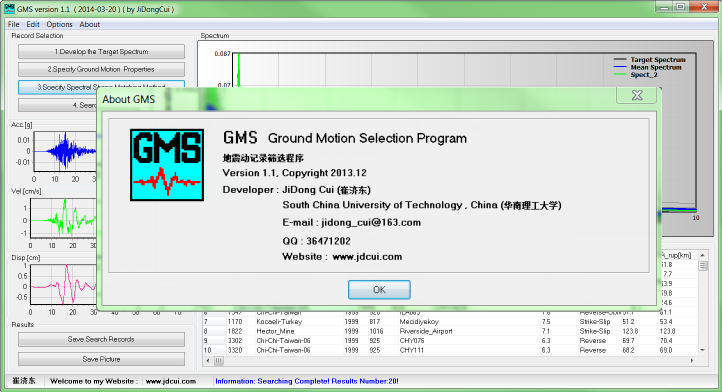Click station CHY076 in the table
Viewport: 722px width, 392px height.
click(412, 341)
